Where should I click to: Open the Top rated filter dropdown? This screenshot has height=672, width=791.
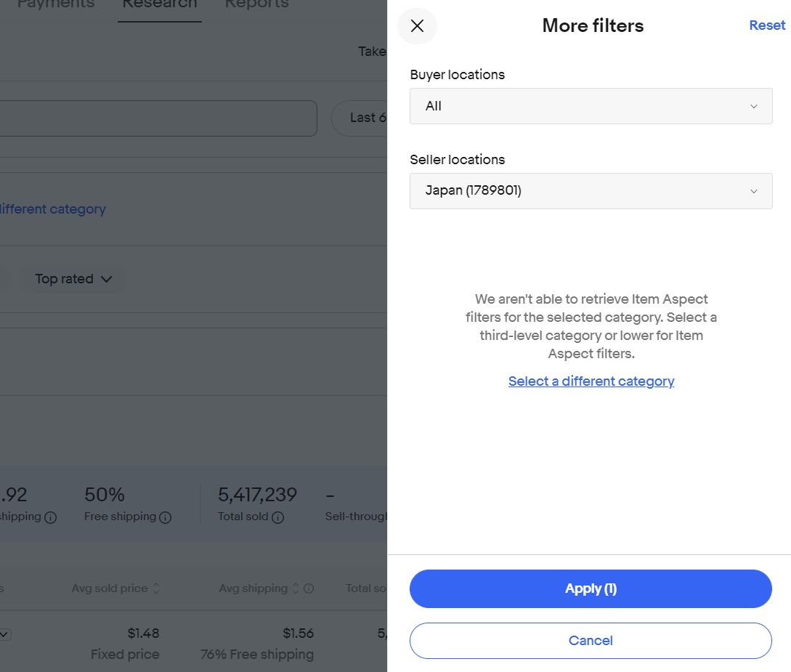click(73, 279)
